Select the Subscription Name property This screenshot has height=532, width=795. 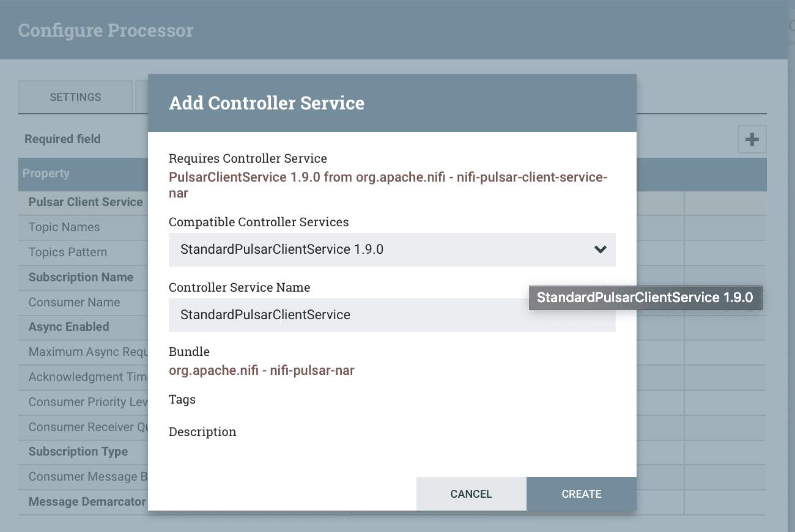coord(81,278)
